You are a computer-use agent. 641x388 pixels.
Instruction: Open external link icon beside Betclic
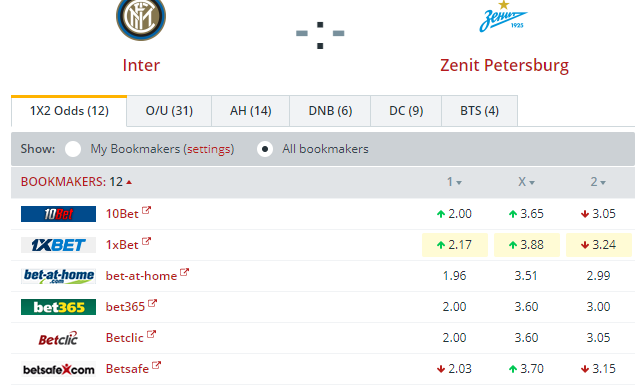[x=151, y=334]
